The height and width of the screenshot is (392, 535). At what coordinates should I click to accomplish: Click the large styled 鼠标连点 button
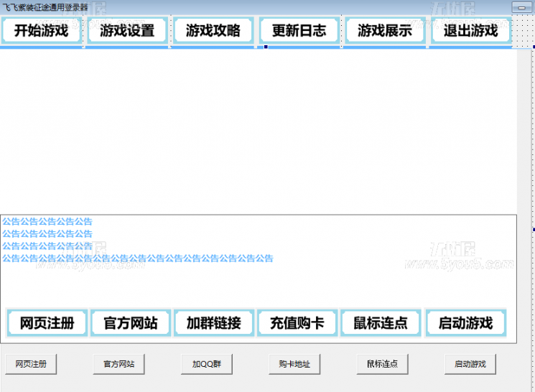[381, 323]
